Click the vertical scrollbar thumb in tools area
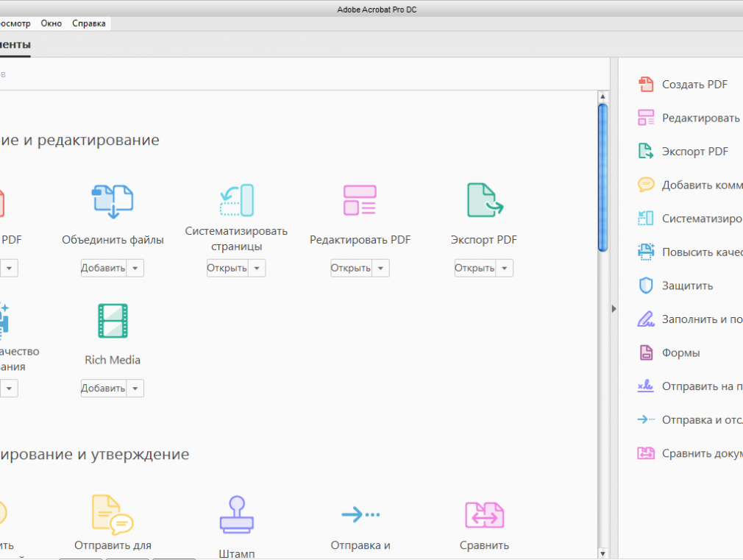This screenshot has height=560, width=743. [602, 178]
